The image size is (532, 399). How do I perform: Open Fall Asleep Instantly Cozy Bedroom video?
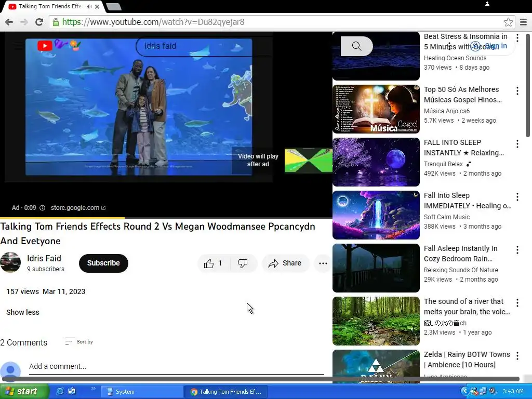(x=461, y=254)
